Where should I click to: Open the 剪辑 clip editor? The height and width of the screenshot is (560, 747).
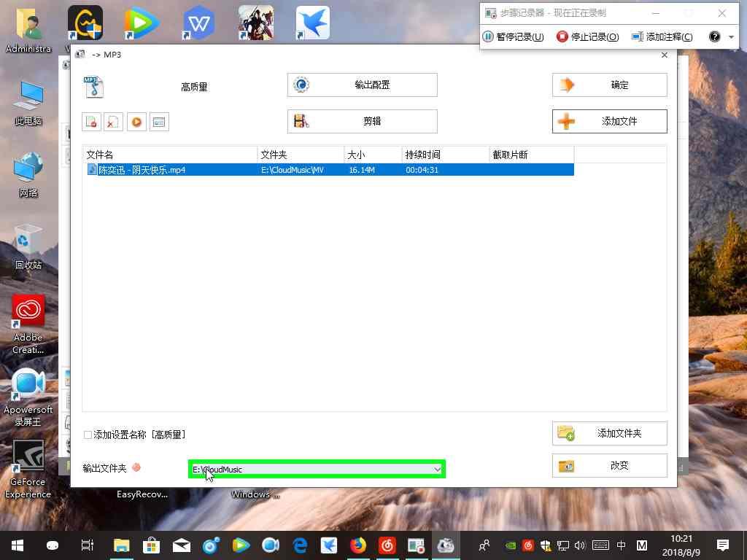pyautogui.click(x=362, y=121)
